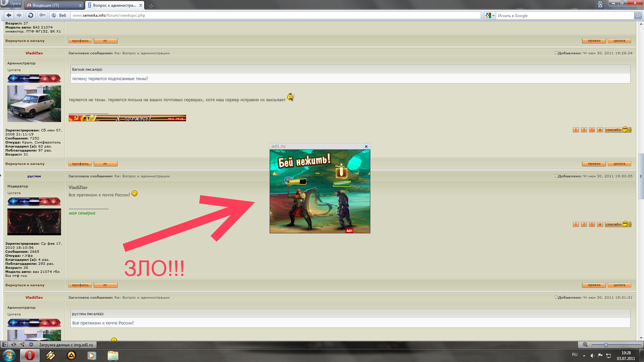The height and width of the screenshot is (362, 644).
Task: Launch AIMP player from taskbar
Action: pos(71,355)
